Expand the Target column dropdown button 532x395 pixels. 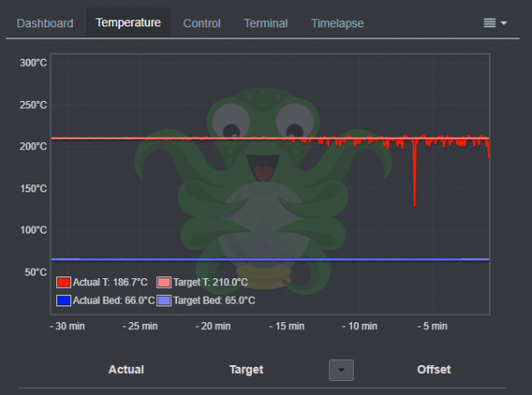(341, 370)
